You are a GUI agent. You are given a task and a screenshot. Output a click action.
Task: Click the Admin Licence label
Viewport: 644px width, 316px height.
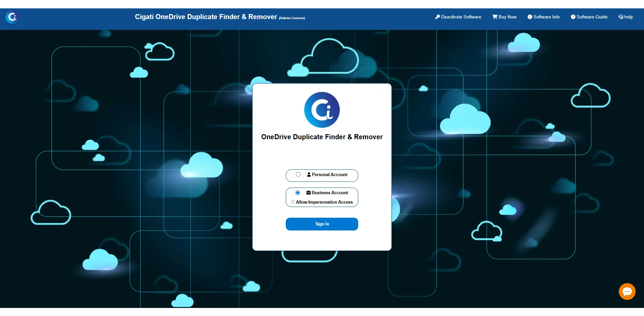[292, 18]
